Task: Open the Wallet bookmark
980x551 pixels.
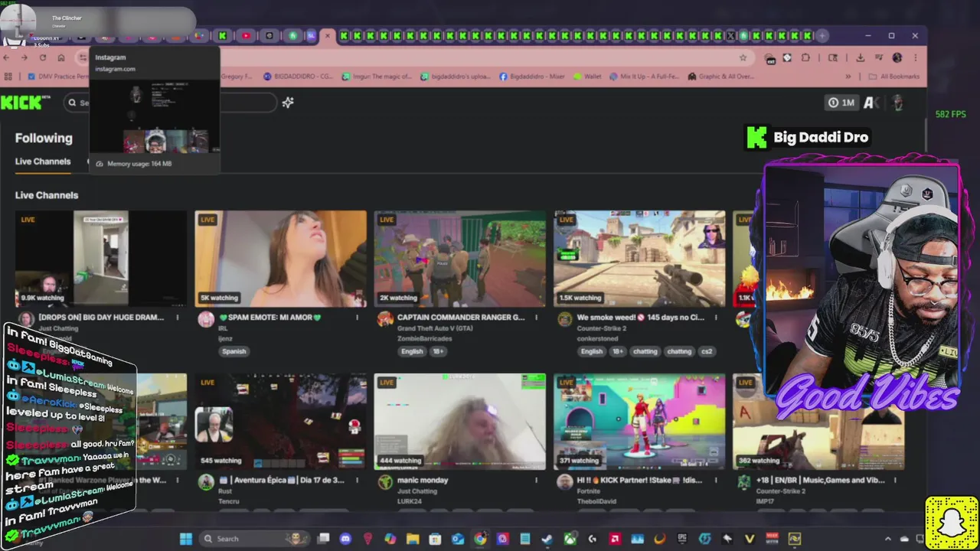Action: point(587,77)
